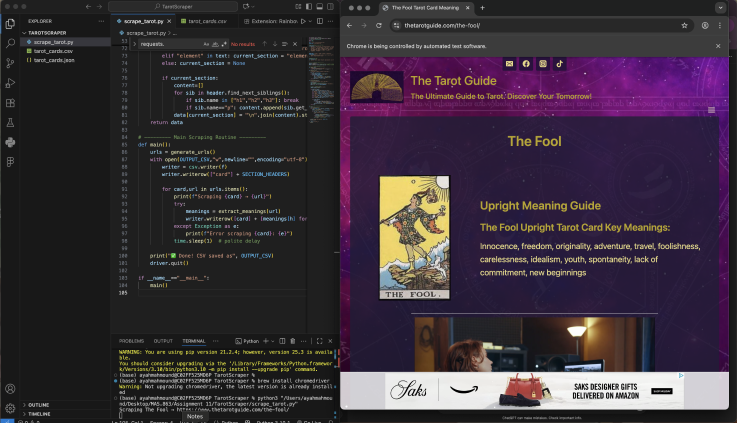Open the Search view in activity bar
The height and width of the screenshot is (423, 737).
point(10,42)
